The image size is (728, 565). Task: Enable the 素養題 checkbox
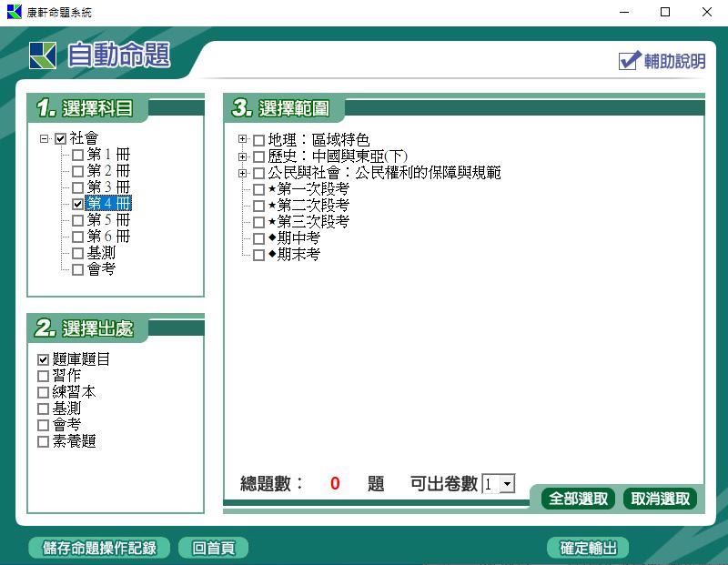coord(43,441)
